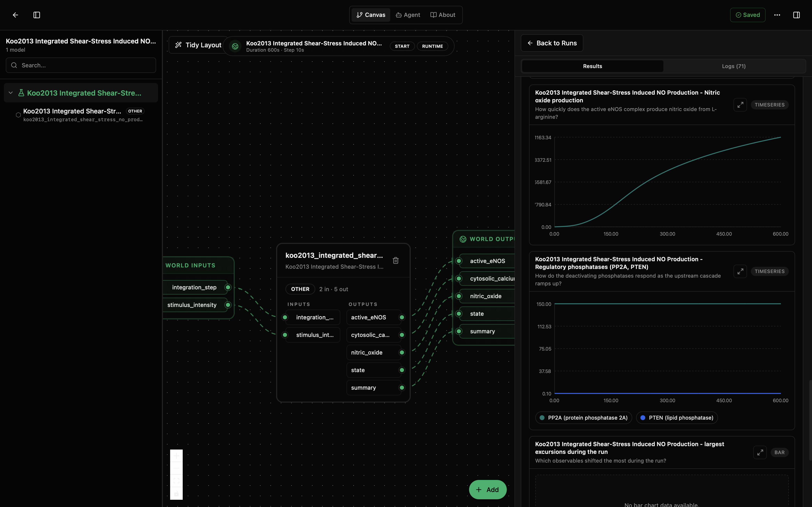Collapse the Koo2013 Integrated Shear-Stre tree group
The image size is (812, 507).
coord(11,93)
